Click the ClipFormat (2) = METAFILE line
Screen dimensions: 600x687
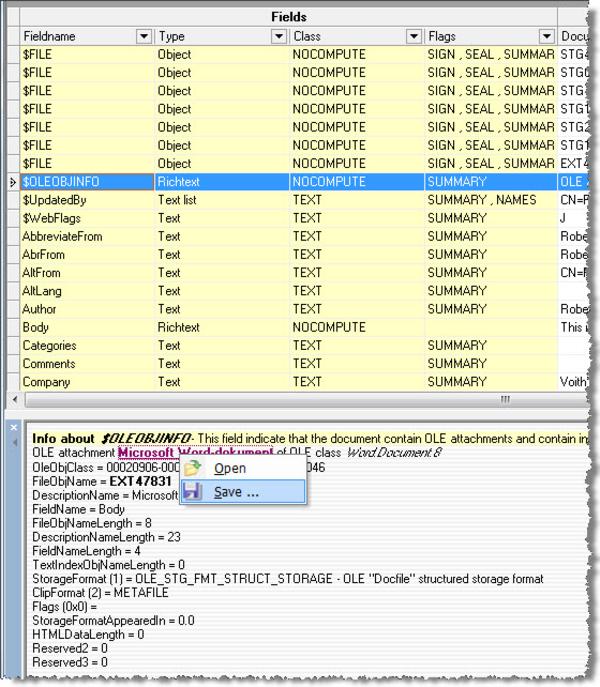[100, 593]
